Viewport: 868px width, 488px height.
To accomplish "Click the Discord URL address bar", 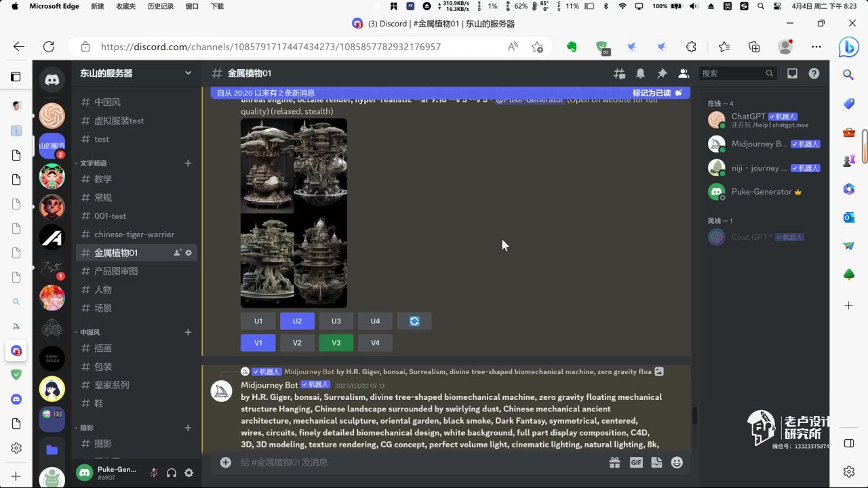I will coord(271,47).
